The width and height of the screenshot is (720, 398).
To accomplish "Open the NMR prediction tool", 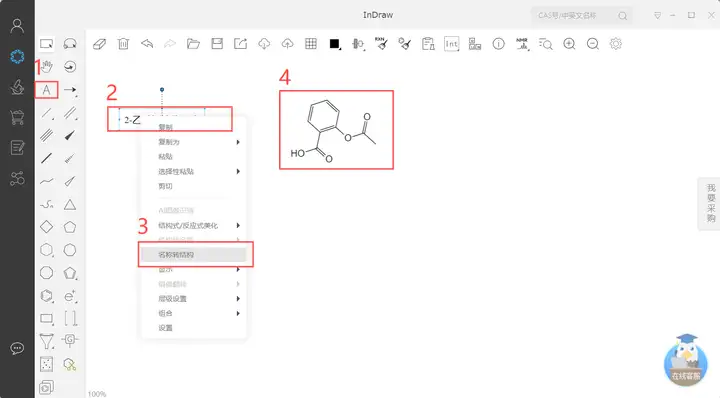I will point(522,44).
